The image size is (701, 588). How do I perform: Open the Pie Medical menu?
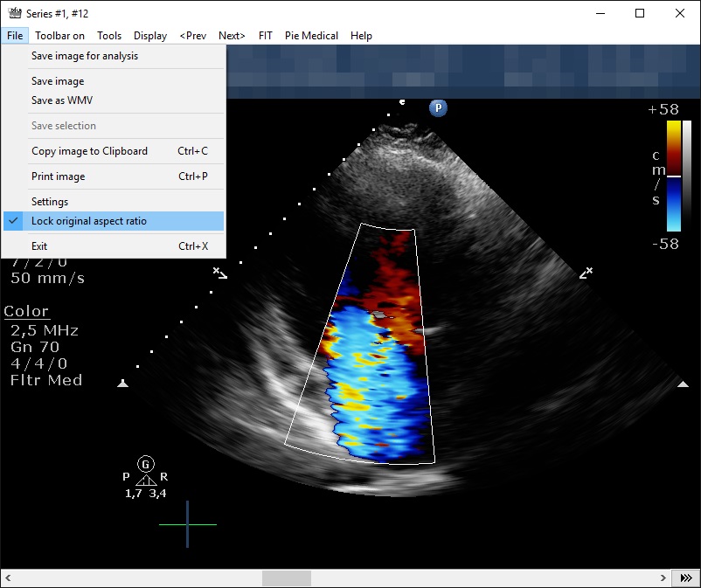coord(310,35)
